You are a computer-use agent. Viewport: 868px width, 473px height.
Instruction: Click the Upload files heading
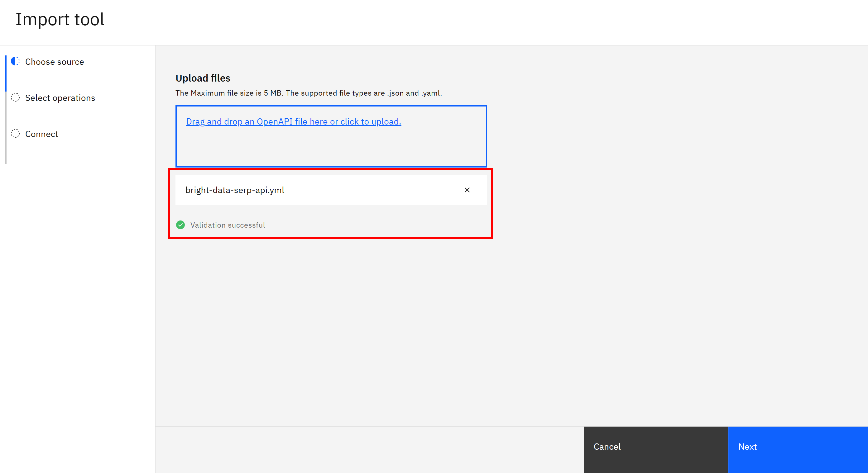click(203, 78)
